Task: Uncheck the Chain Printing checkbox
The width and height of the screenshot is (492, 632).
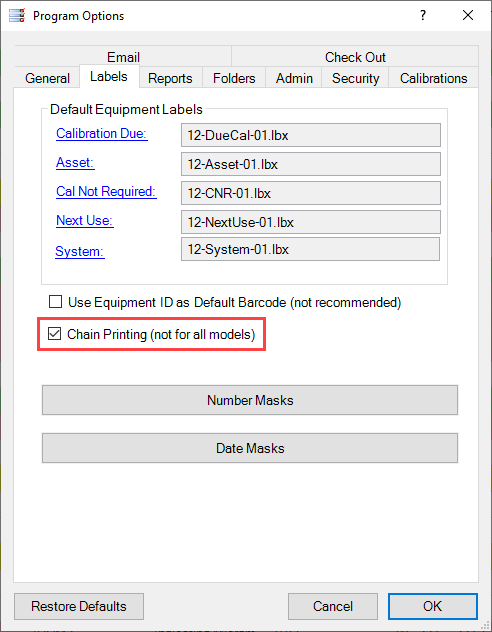Action: point(54,334)
